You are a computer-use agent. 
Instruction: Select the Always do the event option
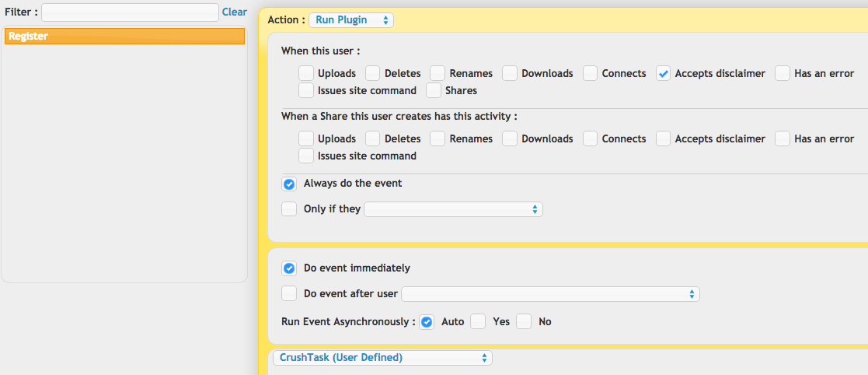[289, 184]
